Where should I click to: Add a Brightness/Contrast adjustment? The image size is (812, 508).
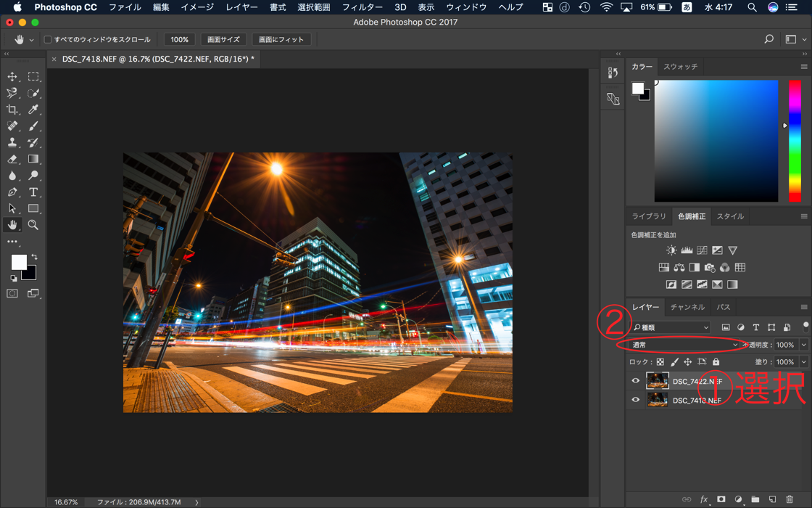671,250
